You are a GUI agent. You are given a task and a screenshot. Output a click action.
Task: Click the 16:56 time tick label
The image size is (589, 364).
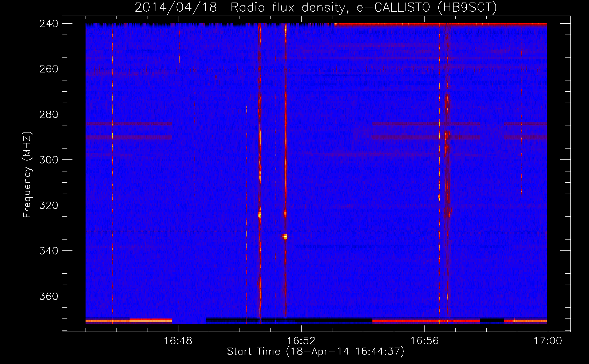pos(424,341)
